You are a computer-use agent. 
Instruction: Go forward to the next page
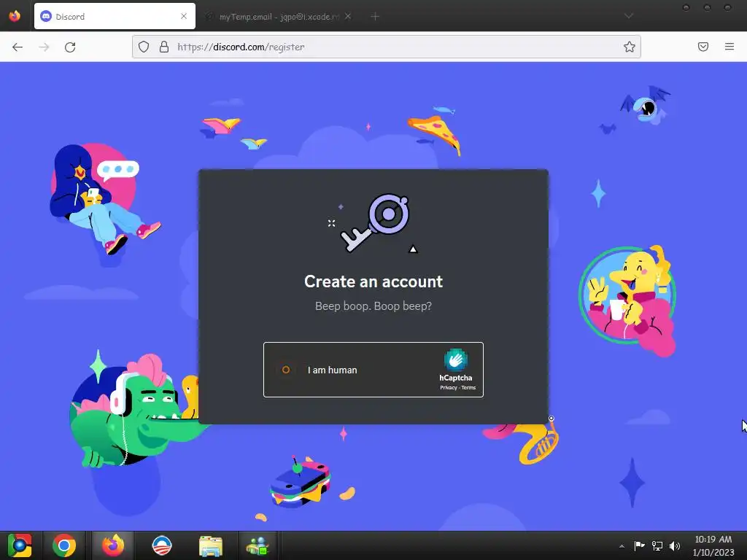[44, 47]
